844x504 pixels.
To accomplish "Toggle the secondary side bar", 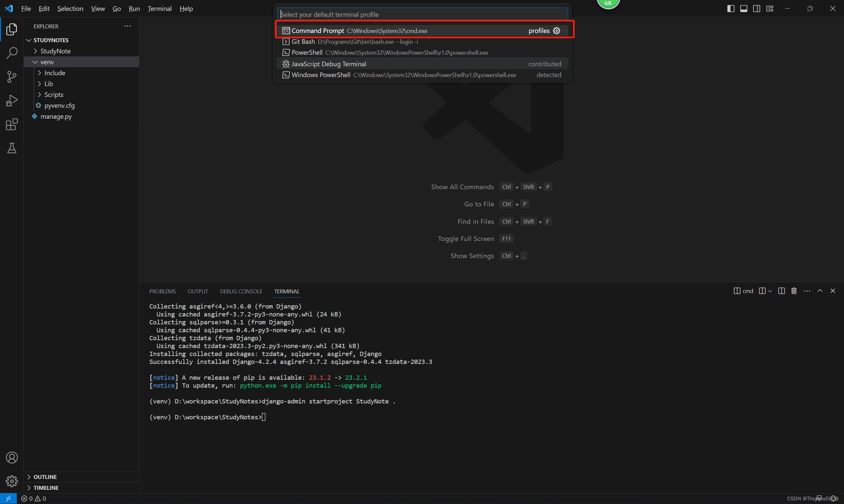I will pyautogui.click(x=757, y=9).
